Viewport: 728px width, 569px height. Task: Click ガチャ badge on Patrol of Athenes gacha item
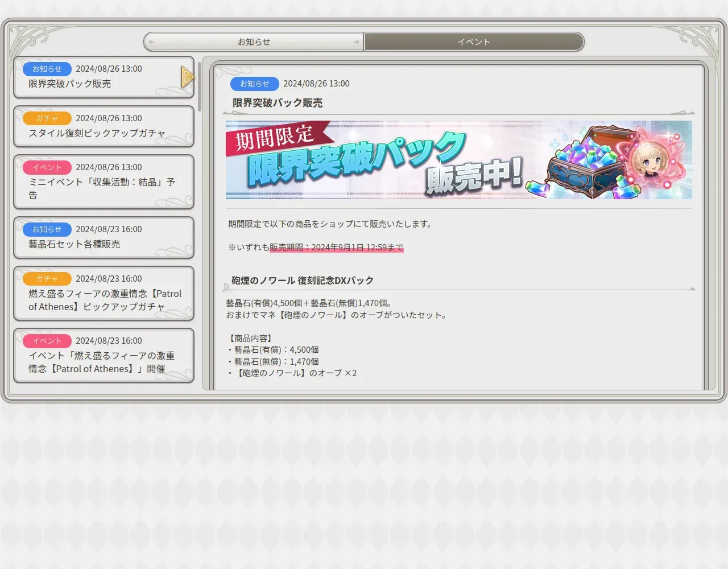point(47,279)
